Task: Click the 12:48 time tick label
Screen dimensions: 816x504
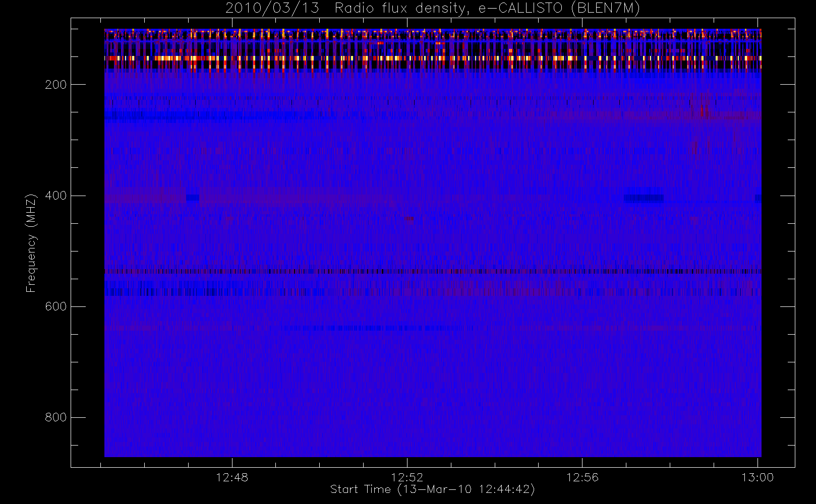Action: point(232,477)
